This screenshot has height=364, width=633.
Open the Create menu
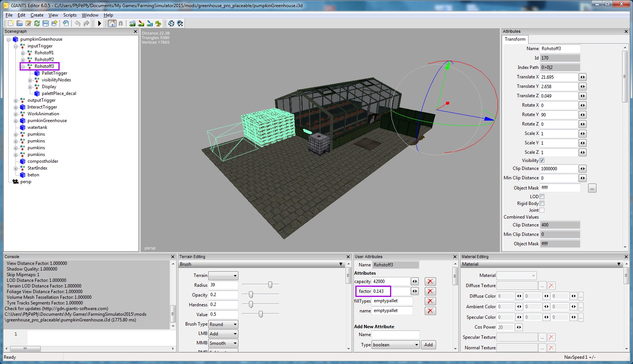[37, 15]
